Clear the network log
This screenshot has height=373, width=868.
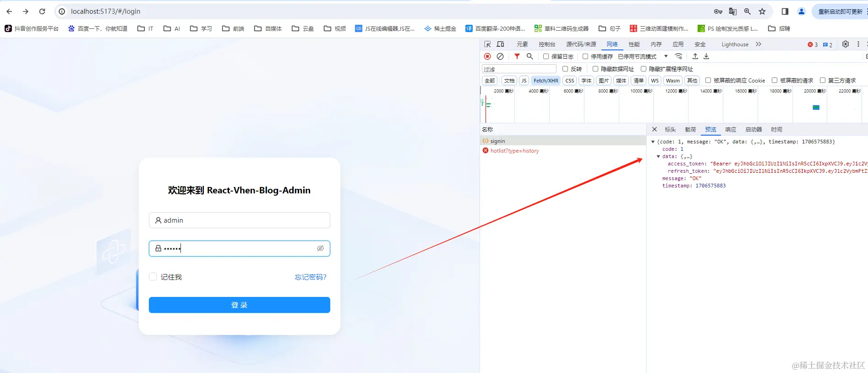point(500,56)
